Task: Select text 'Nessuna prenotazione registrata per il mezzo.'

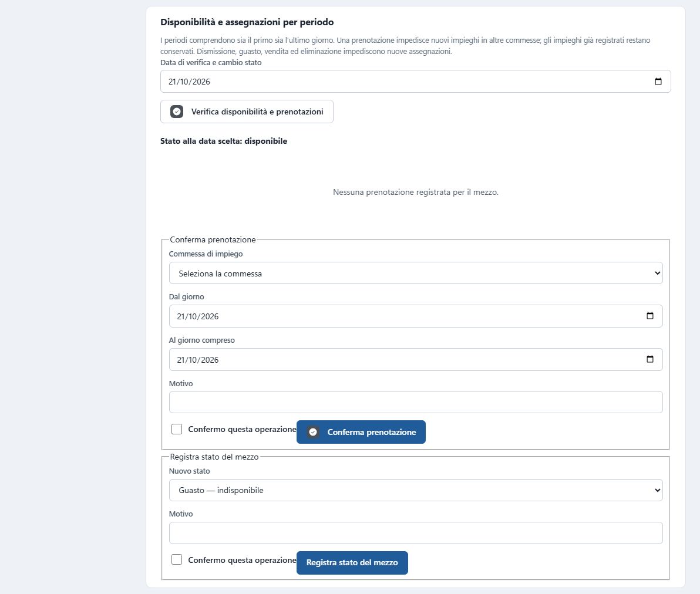Action: pyautogui.click(x=416, y=193)
